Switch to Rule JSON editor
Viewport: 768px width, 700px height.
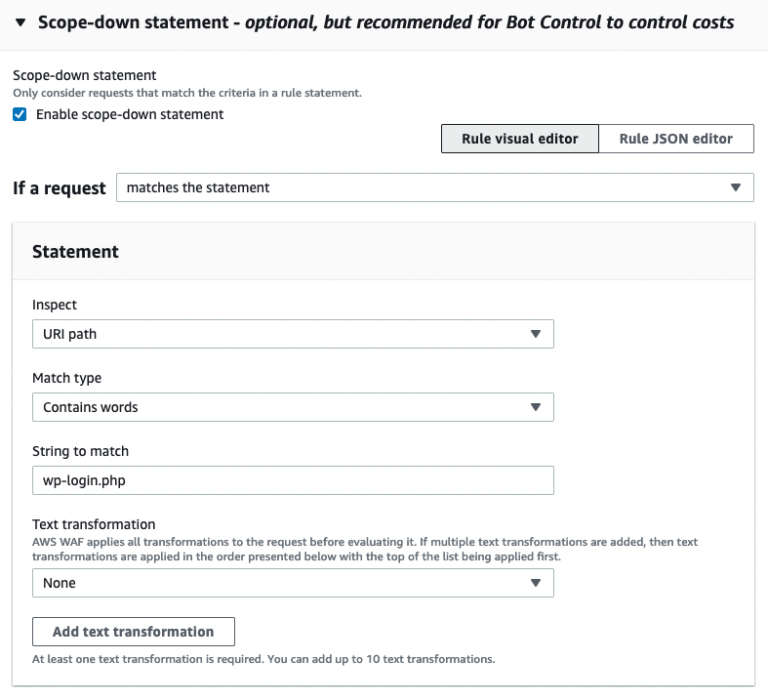[675, 139]
